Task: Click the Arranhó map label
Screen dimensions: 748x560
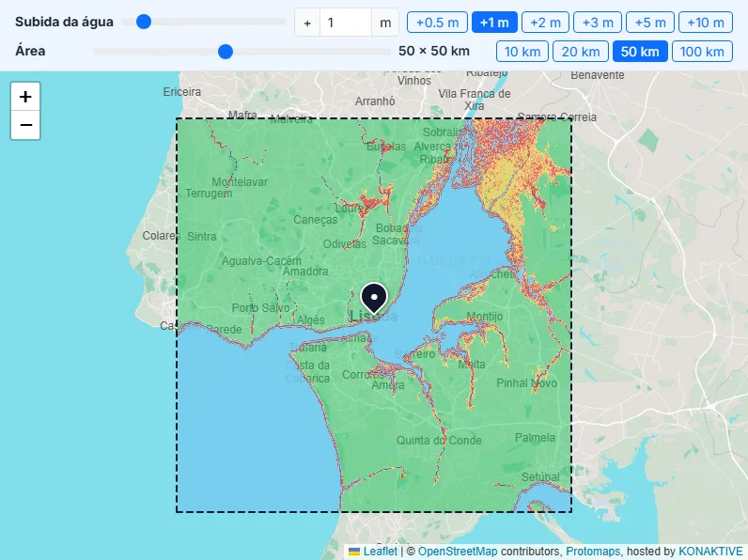Action: coord(375,101)
